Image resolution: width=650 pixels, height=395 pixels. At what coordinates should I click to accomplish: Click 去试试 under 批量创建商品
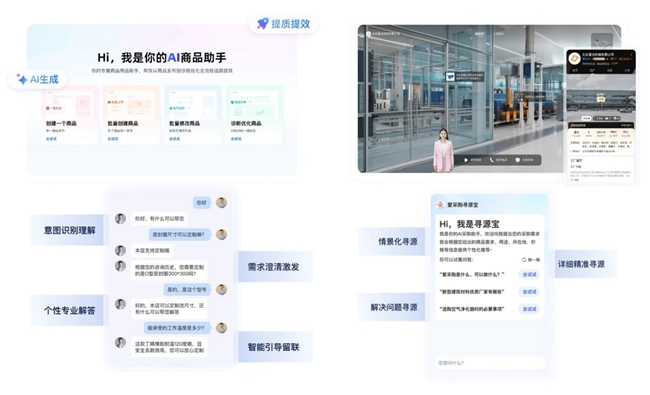tap(113, 139)
